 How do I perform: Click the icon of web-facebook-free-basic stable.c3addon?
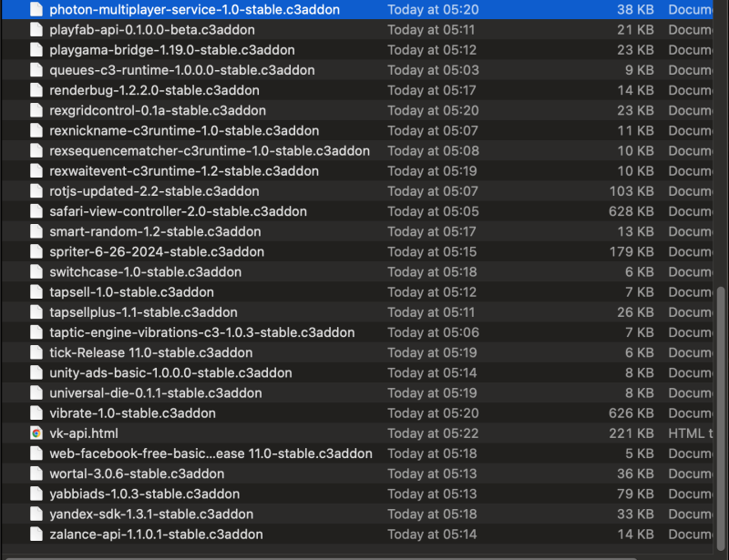coord(36,453)
